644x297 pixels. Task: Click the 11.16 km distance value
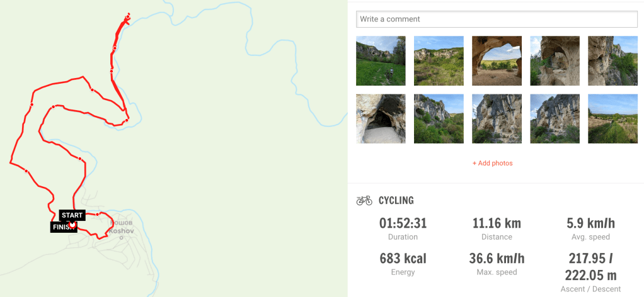coord(497,223)
